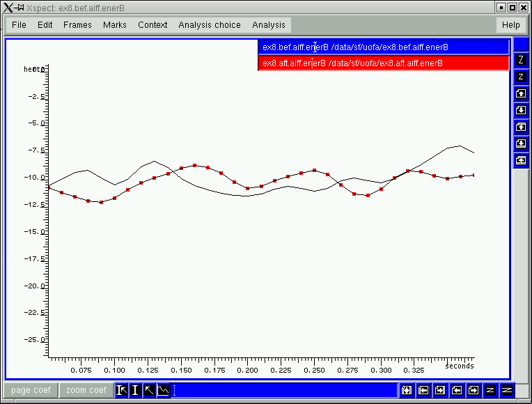Open the X window menu icon in title bar
Viewport: 532px width, 404px height.
click(x=8, y=8)
